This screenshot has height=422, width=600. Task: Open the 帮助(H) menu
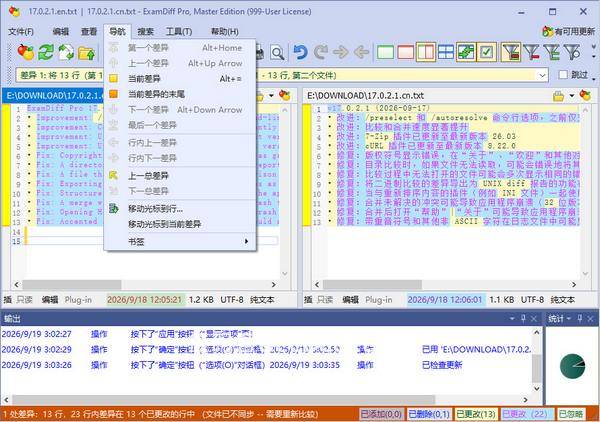[x=225, y=32]
